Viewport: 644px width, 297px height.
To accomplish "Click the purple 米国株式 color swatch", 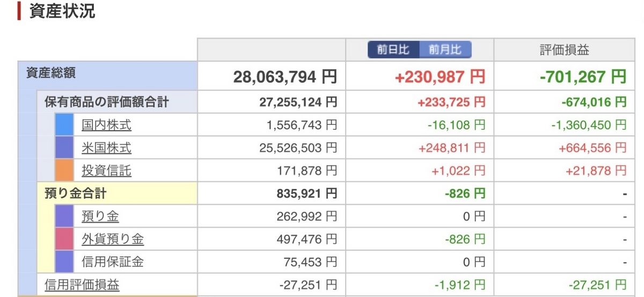I will [64, 148].
